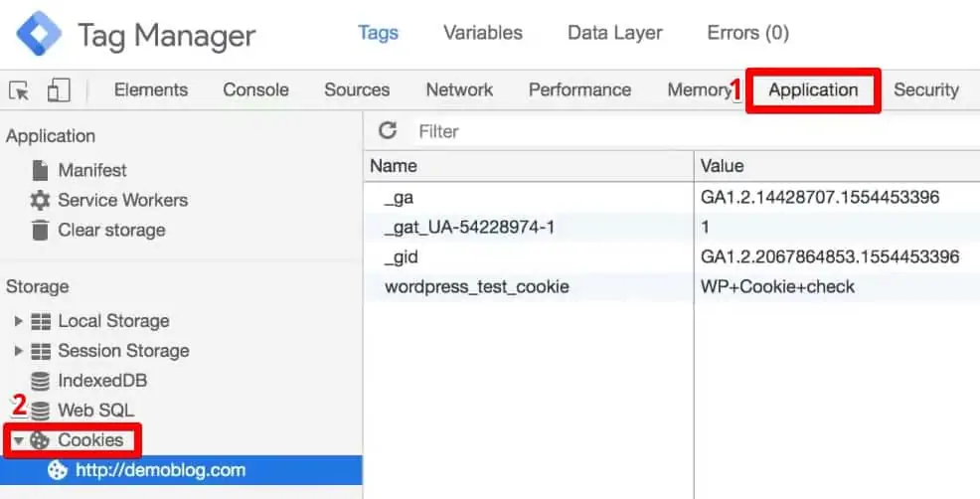Image resolution: width=980 pixels, height=499 pixels.
Task: Click the IndexedDB database icon
Action: click(40, 381)
